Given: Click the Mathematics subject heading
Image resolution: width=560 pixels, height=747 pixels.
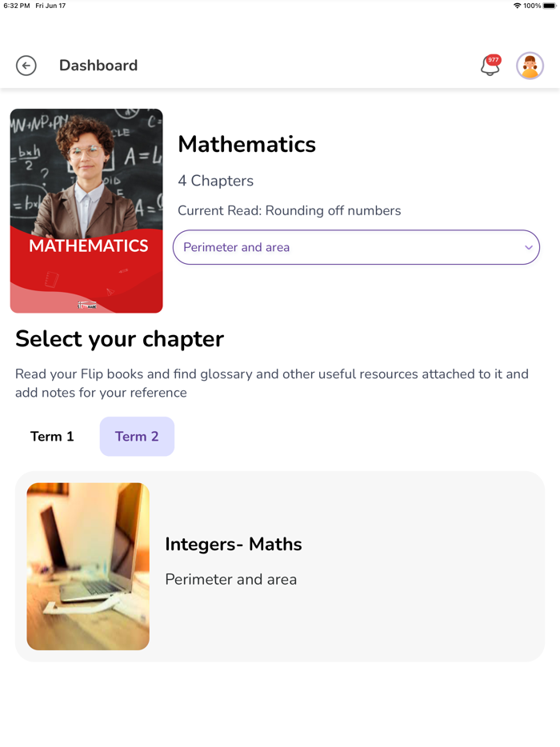Looking at the screenshot, I should pyautogui.click(x=246, y=144).
